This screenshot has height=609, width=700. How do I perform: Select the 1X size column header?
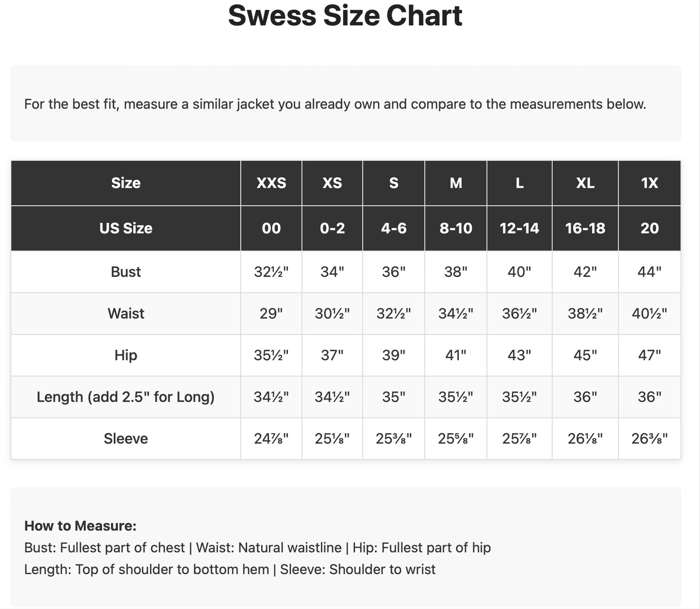[650, 183]
